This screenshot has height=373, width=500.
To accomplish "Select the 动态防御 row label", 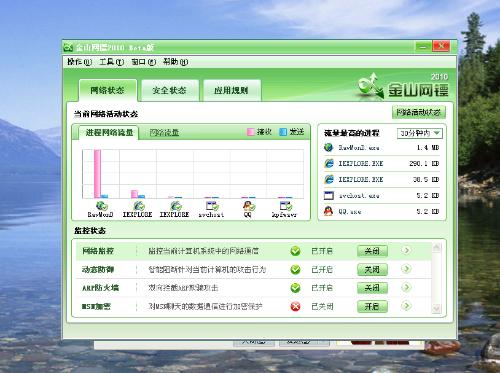I will 98,269.
